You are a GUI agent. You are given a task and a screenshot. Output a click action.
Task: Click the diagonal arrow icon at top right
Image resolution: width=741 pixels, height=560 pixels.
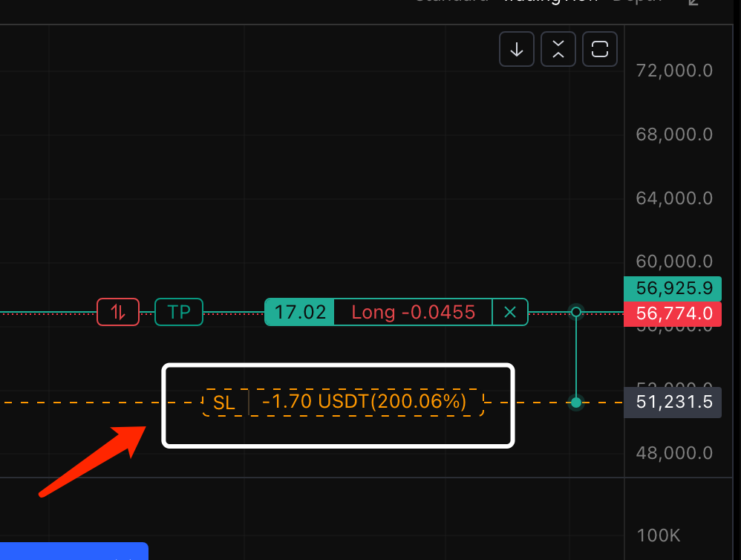694,2
